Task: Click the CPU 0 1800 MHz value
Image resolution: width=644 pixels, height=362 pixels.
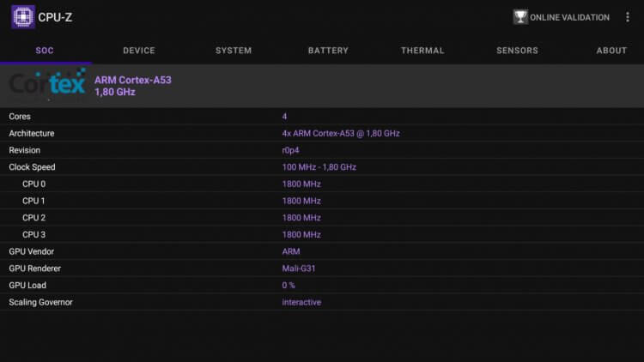Action: pos(301,184)
